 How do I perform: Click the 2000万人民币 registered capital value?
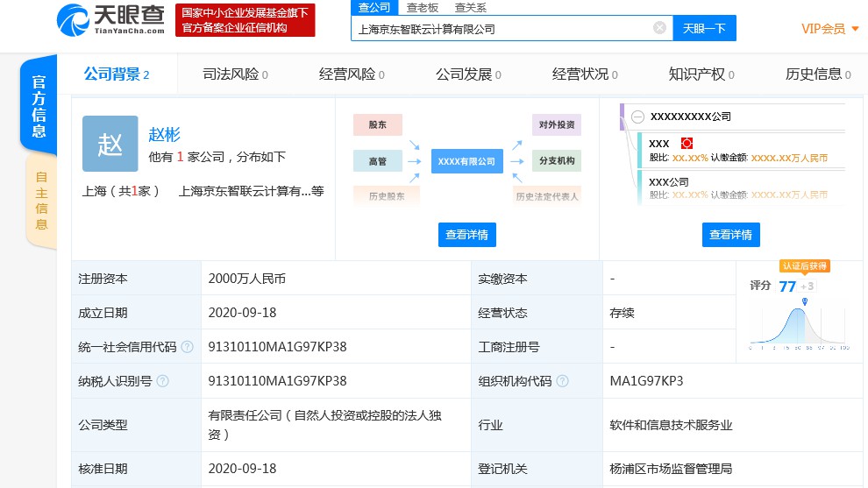(x=247, y=279)
